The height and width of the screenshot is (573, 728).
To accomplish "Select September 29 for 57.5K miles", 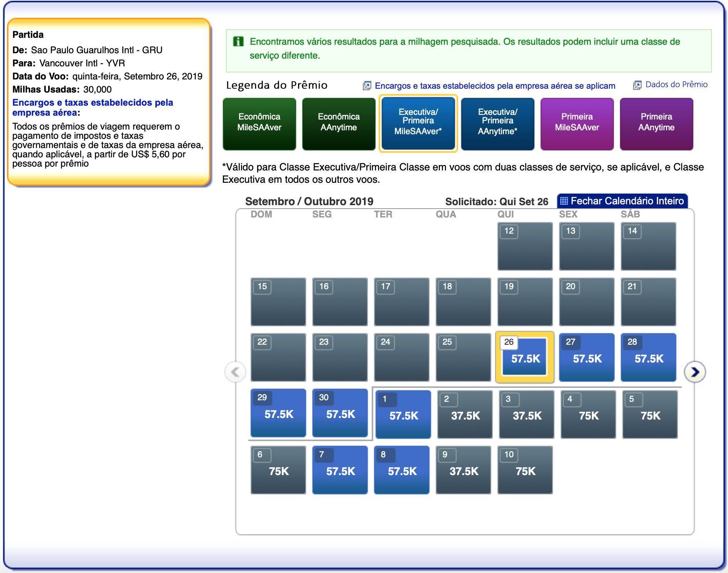I will tap(278, 413).
